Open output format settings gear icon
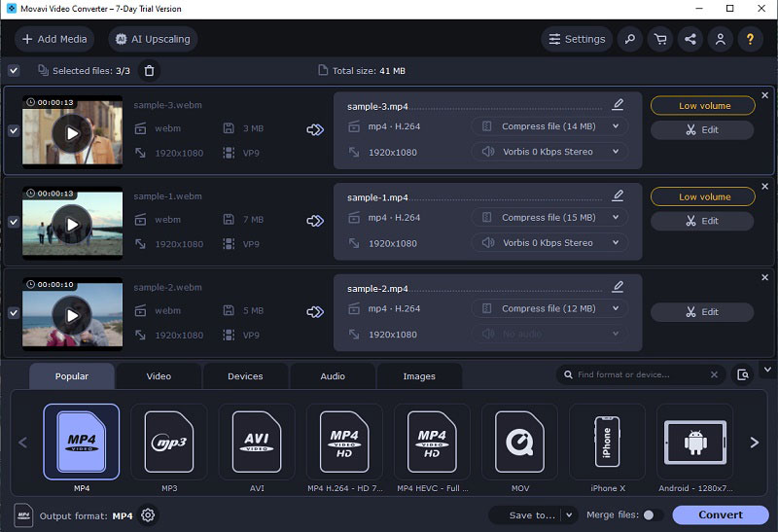This screenshot has width=778, height=532. tap(148, 515)
